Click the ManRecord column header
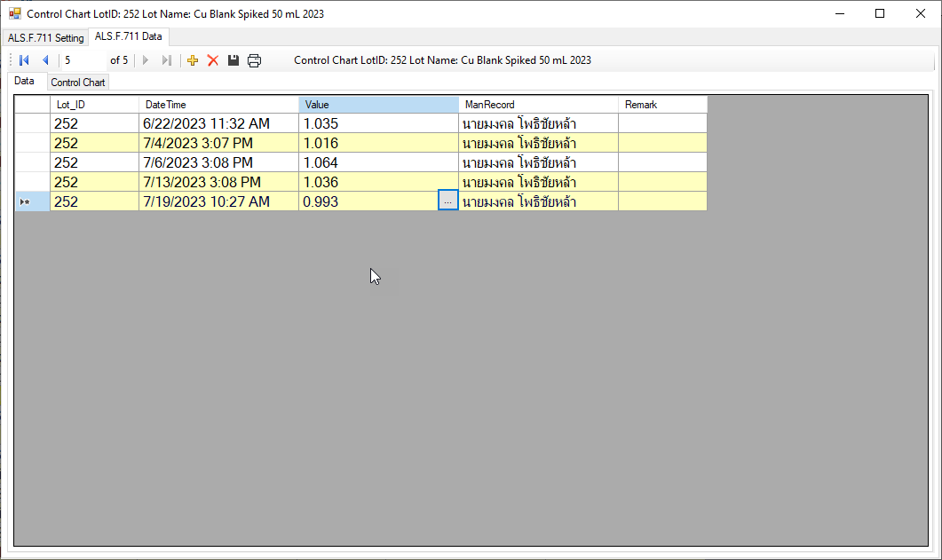This screenshot has height=560, width=942. pos(538,105)
